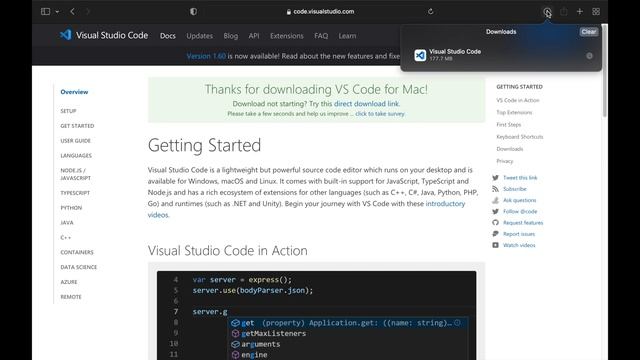Follow the Version 1.60 link
The height and width of the screenshot is (360, 640).
click(x=206, y=56)
